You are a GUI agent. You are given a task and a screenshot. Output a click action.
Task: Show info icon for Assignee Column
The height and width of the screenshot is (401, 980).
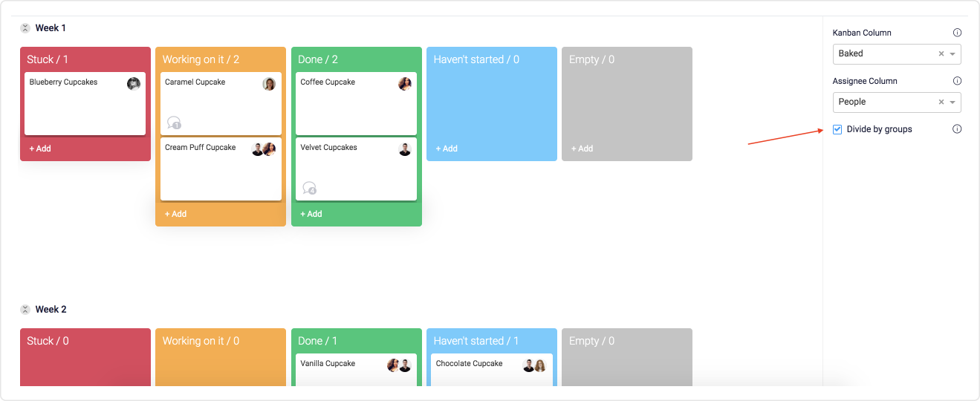coord(957,81)
